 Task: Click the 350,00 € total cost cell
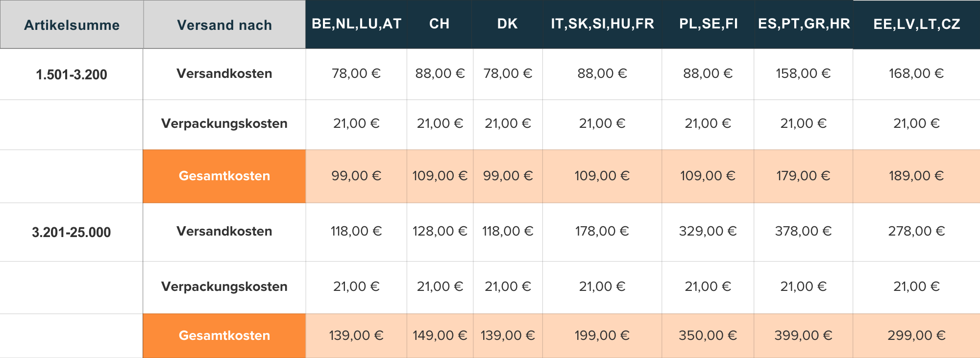(x=708, y=335)
